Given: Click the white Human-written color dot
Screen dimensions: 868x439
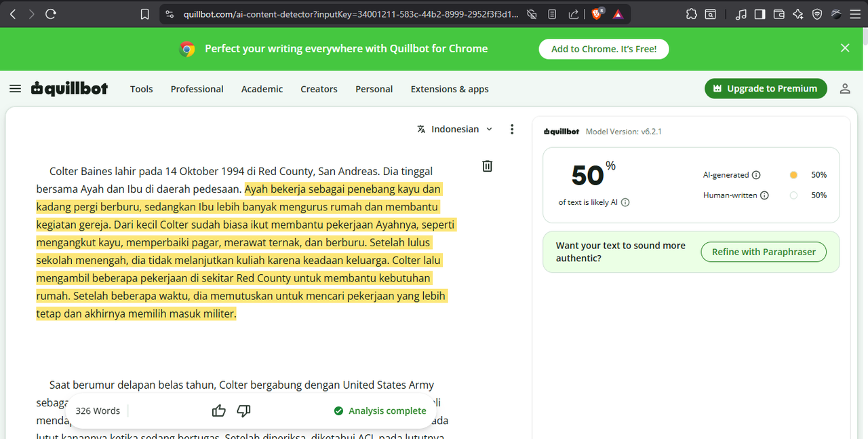Looking at the screenshot, I should (x=793, y=195).
